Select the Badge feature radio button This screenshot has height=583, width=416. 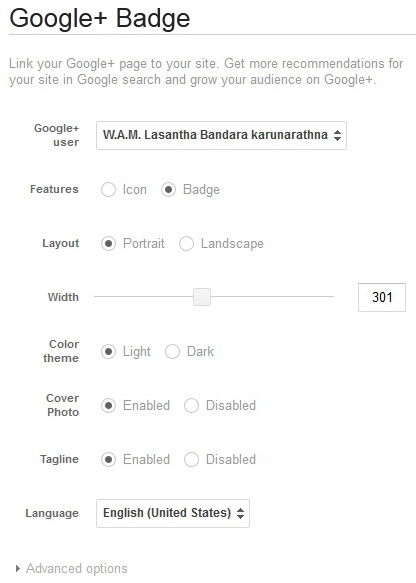[168, 190]
